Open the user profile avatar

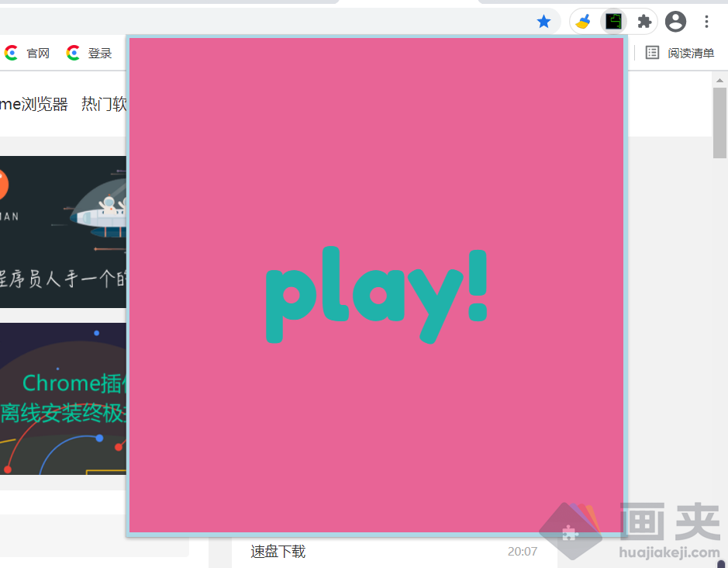[675, 22]
